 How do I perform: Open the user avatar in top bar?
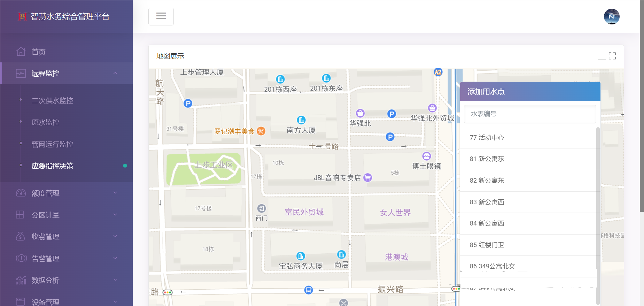(x=611, y=16)
